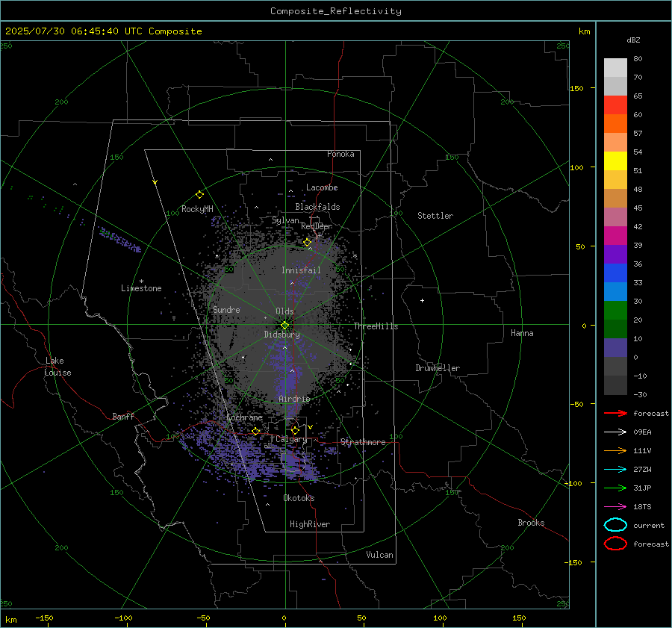Pick slate-purple 0–10 dBZ legend swatch
The width and height of the screenshot is (672, 628).
(x=615, y=348)
